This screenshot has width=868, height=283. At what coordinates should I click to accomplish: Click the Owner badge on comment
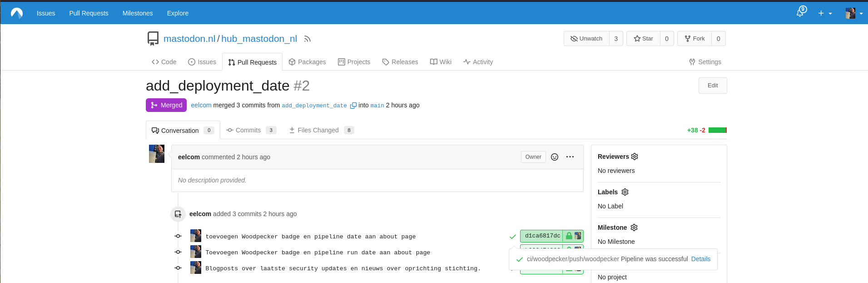point(533,157)
